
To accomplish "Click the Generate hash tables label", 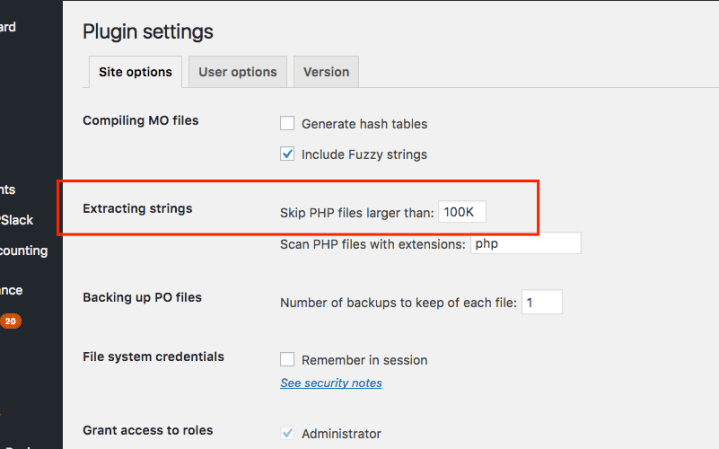I will click(364, 124).
